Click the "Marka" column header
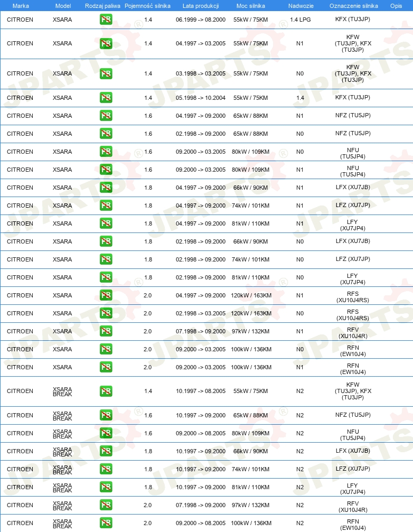This screenshot has width=413, height=532. [x=21, y=6]
